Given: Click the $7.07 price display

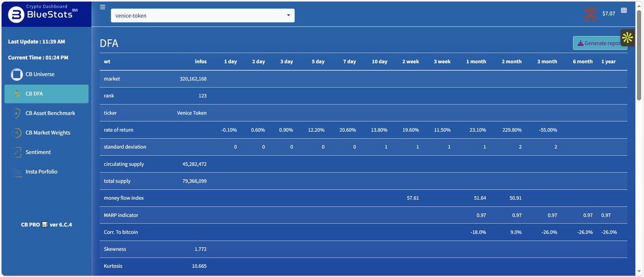Looking at the screenshot, I should pyautogui.click(x=609, y=14).
